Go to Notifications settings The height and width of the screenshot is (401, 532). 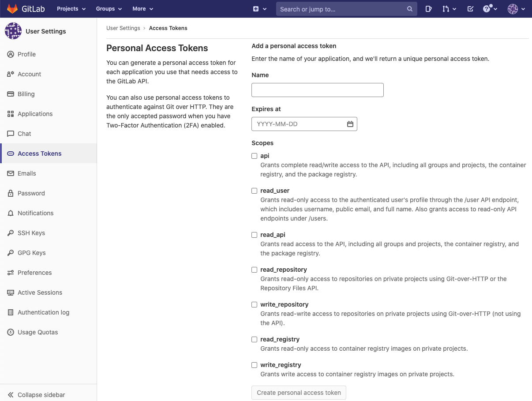tap(35, 213)
